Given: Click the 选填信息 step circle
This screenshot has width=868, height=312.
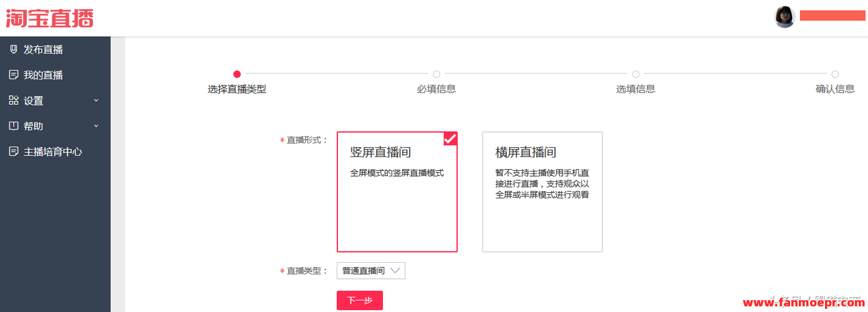Looking at the screenshot, I should coord(635,74).
